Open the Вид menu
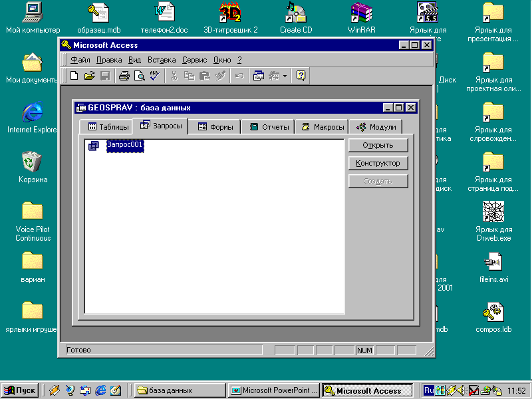532x399 pixels. 134,60
